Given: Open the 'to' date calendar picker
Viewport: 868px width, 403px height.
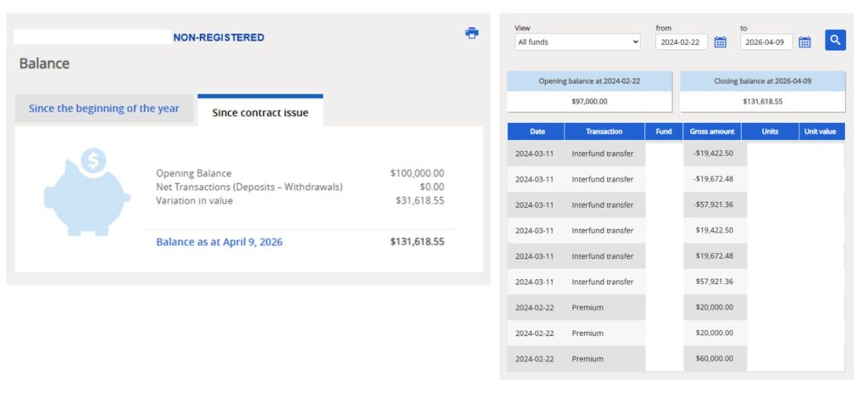Looking at the screenshot, I should point(804,42).
